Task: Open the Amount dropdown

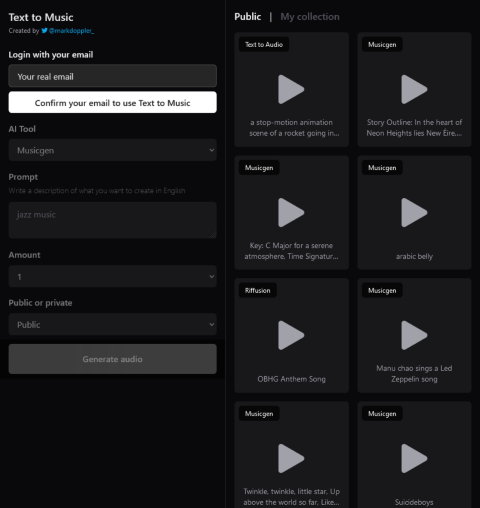Action: pos(113,277)
